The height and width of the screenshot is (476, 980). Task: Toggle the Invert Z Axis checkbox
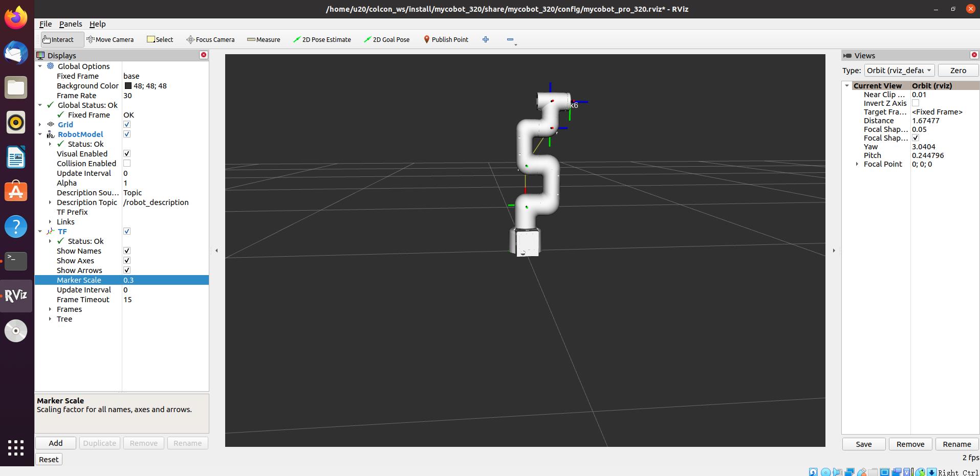coord(916,103)
